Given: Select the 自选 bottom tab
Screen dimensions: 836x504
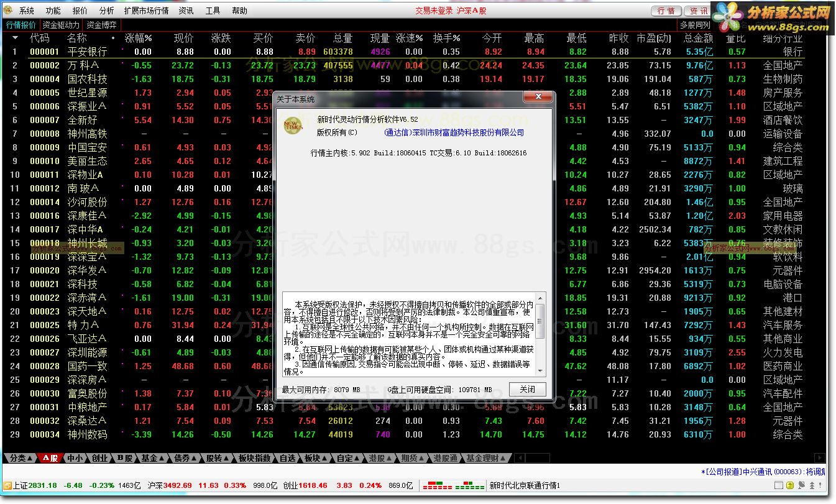Looking at the screenshot, I should 287,458.
